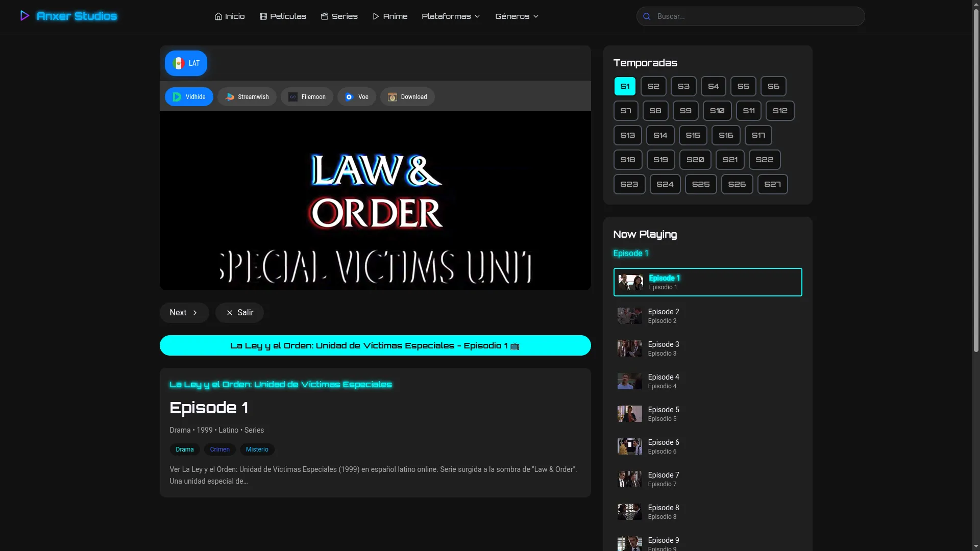The height and width of the screenshot is (551, 980).
Task: Open the Plataformas dropdown menu
Action: [451, 16]
